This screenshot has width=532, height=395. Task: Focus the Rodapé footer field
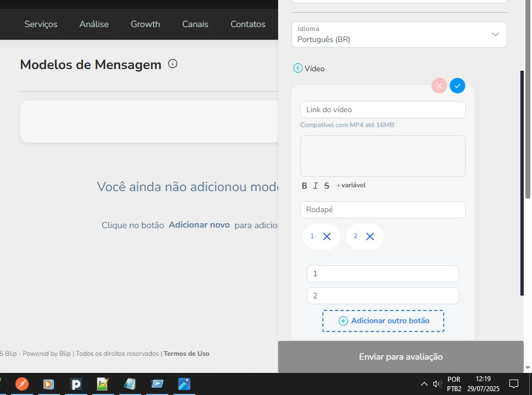382,209
